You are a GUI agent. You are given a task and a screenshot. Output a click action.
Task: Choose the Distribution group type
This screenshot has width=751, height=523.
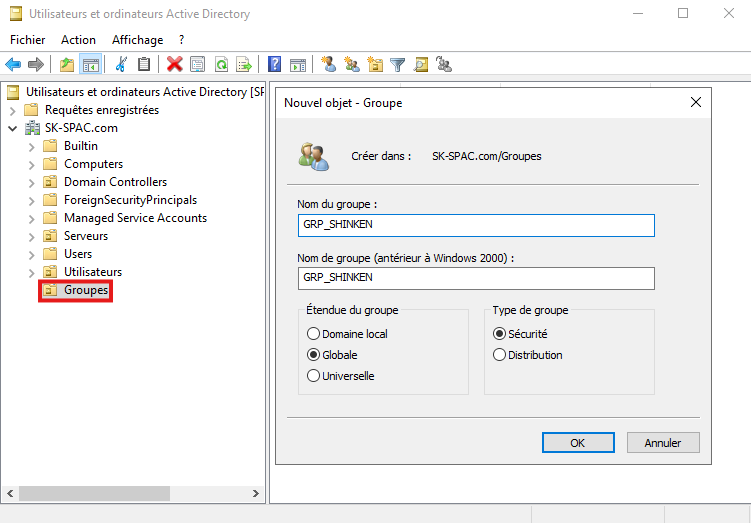(x=500, y=355)
